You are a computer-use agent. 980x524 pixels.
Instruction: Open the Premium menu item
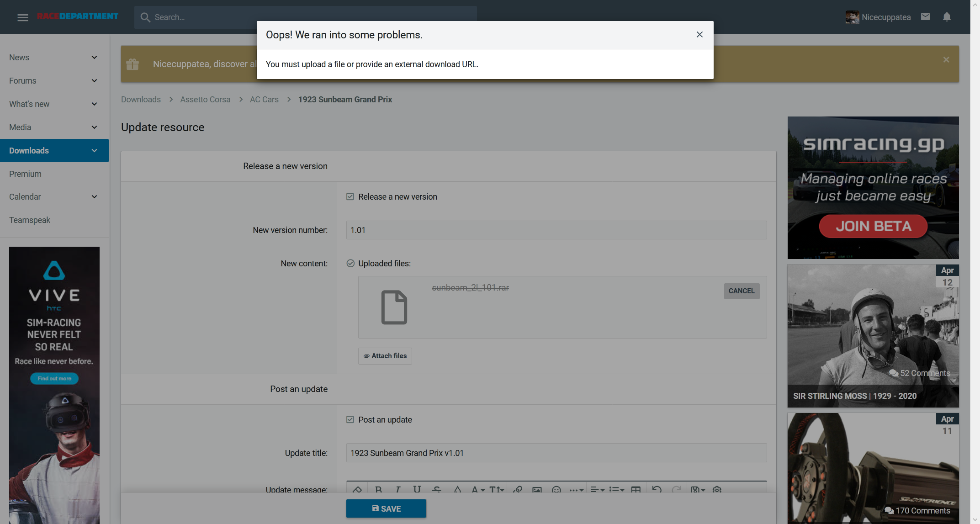pos(25,174)
